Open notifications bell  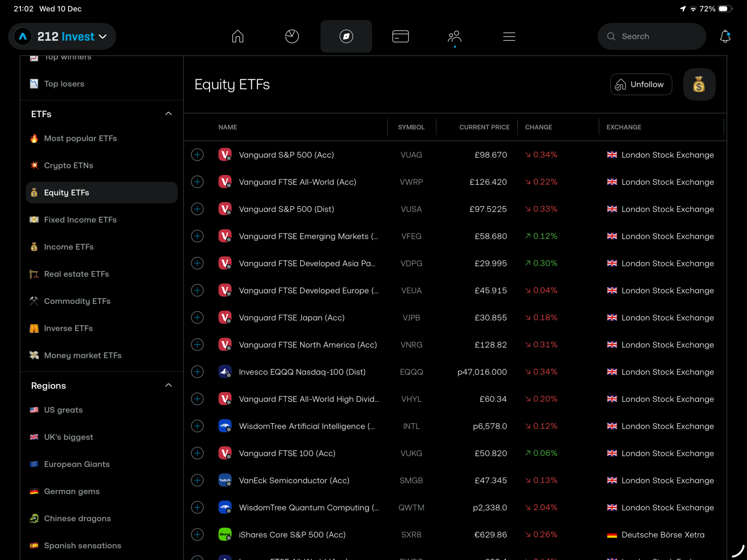(725, 36)
